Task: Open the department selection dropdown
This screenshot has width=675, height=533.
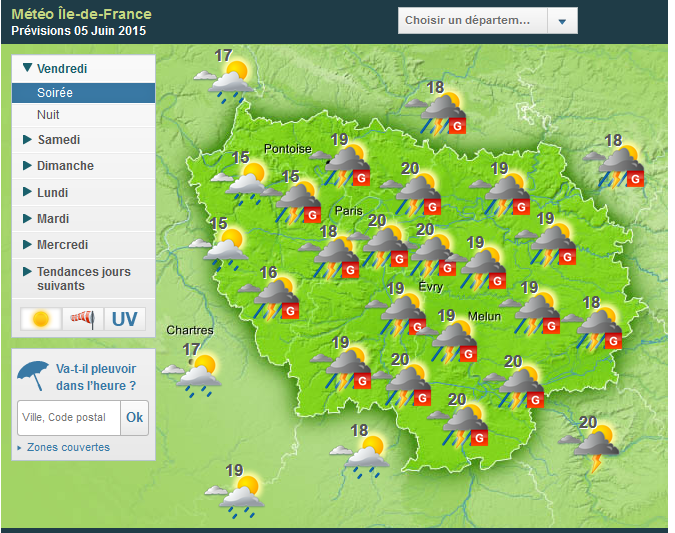Action: coord(488,20)
